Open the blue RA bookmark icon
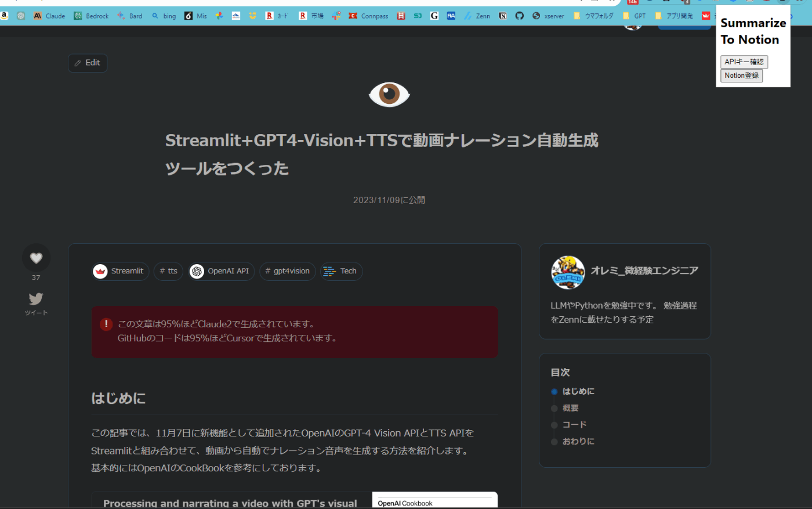This screenshot has width=812, height=509. (x=451, y=16)
